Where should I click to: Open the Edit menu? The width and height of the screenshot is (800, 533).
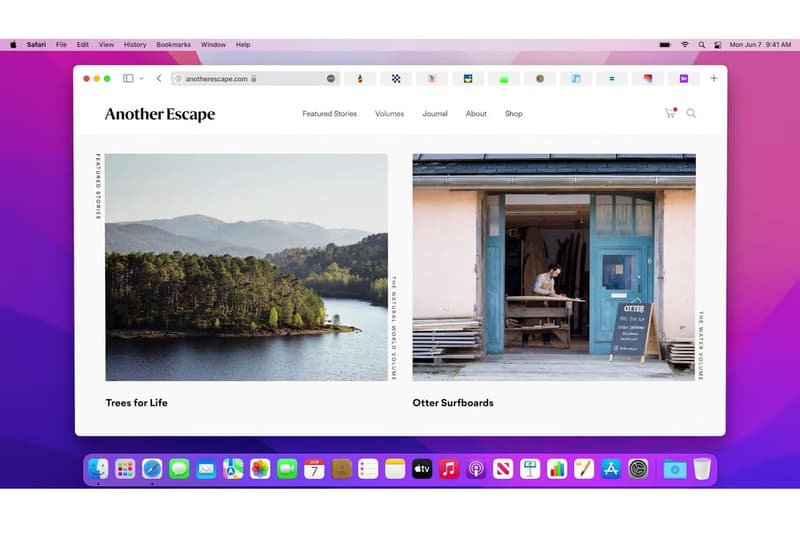83,45
